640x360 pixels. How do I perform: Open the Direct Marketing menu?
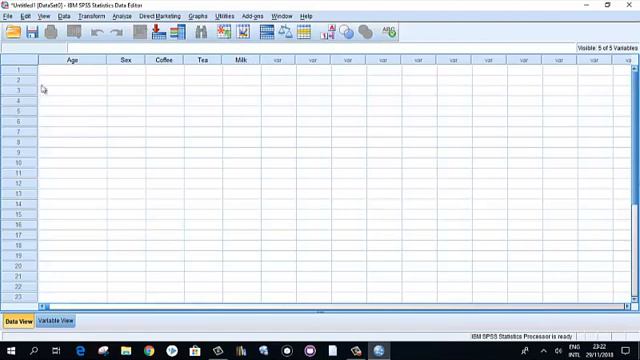[160, 16]
